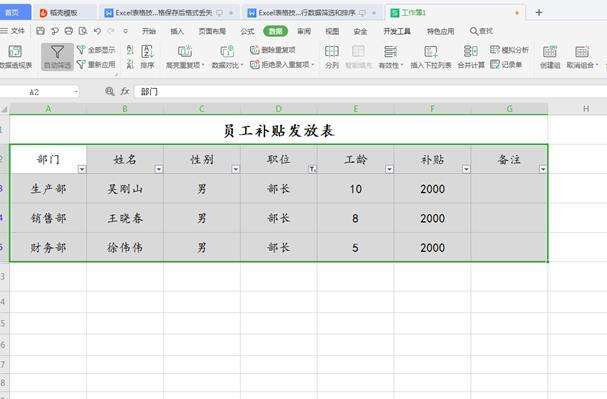Click the 重新应用 reapply filter icon
This screenshot has width=607, height=399.
coord(81,64)
